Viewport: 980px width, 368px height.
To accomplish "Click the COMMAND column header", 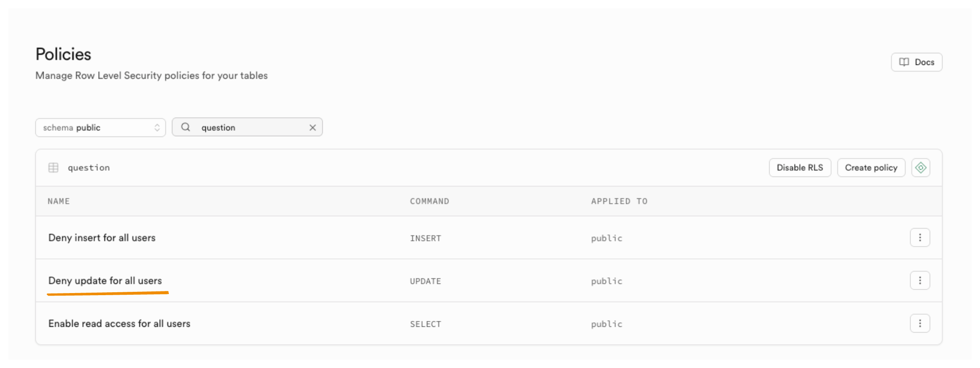I will [429, 201].
